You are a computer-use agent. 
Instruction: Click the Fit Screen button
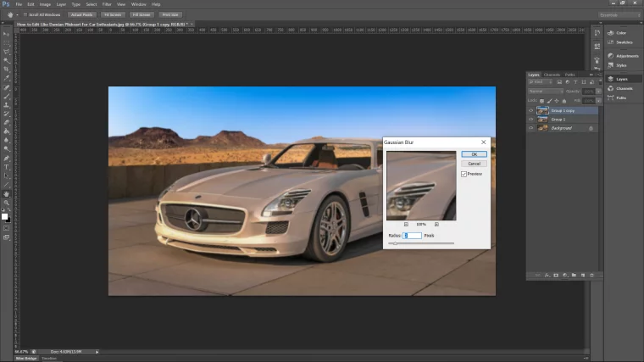tap(113, 14)
